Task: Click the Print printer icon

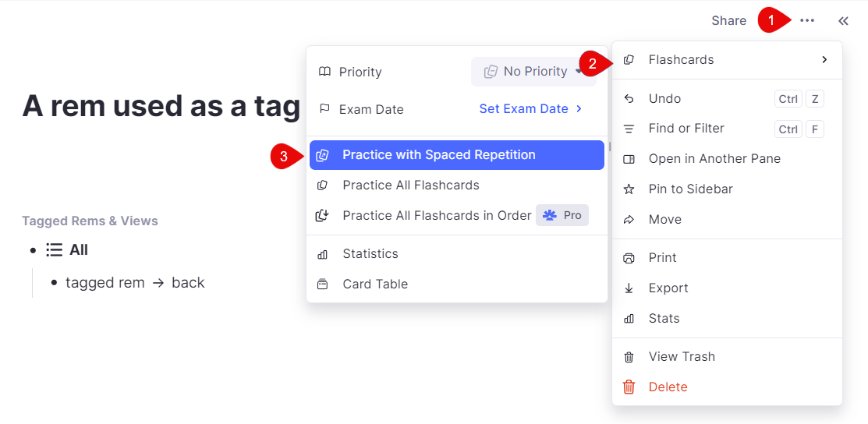Action: pyautogui.click(x=629, y=258)
